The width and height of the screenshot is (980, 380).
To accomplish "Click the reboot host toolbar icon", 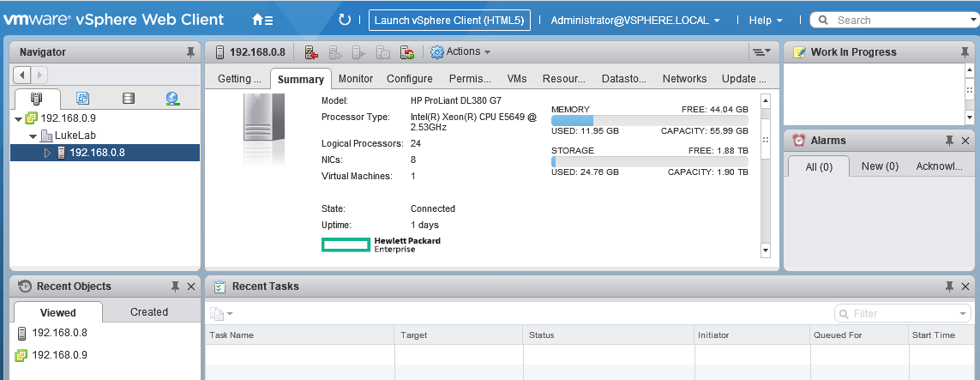I will click(x=407, y=52).
